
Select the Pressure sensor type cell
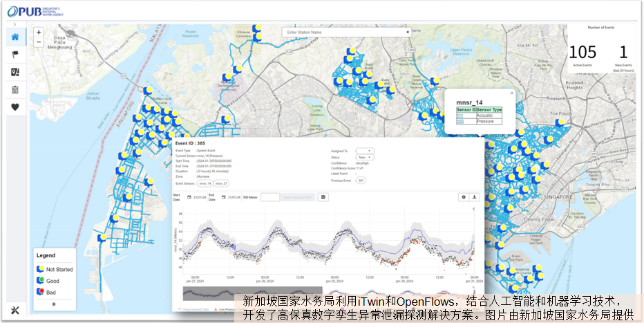[x=489, y=122]
